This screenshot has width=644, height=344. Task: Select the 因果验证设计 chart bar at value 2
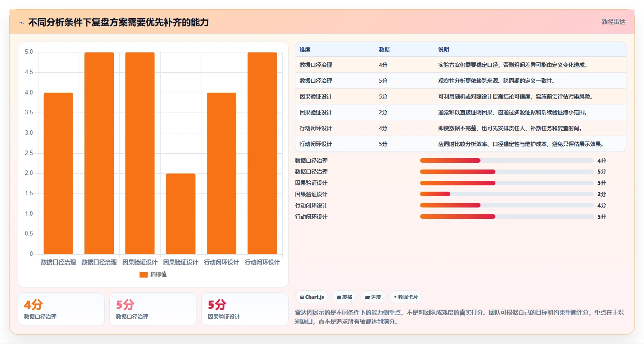point(181,214)
